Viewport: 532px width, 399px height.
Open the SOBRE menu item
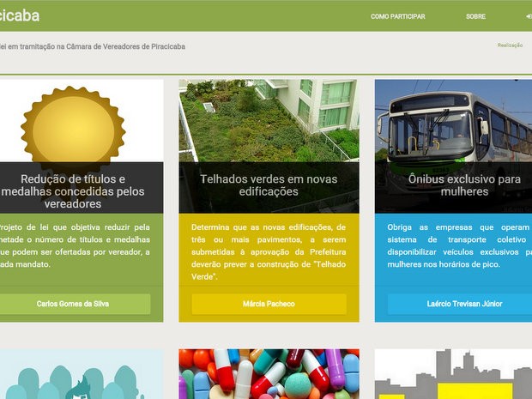click(x=475, y=16)
